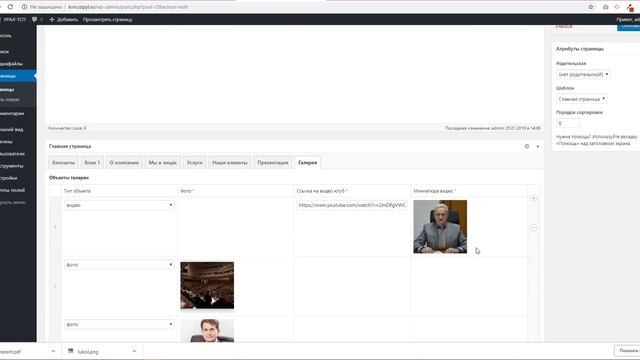
Task: Click the gear icon in the Главная страница panel header
Action: point(527,146)
